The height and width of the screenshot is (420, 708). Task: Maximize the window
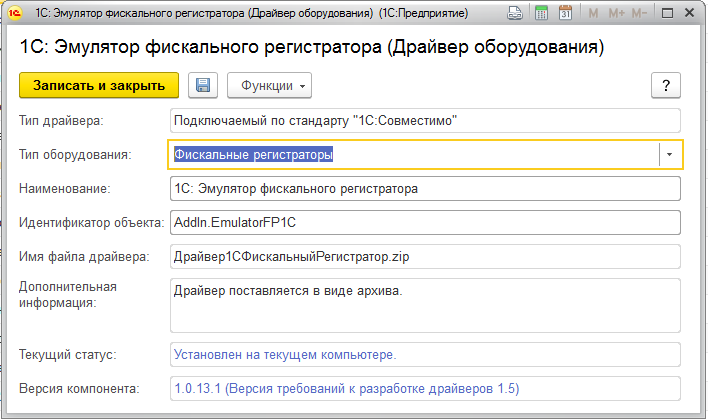coord(667,13)
